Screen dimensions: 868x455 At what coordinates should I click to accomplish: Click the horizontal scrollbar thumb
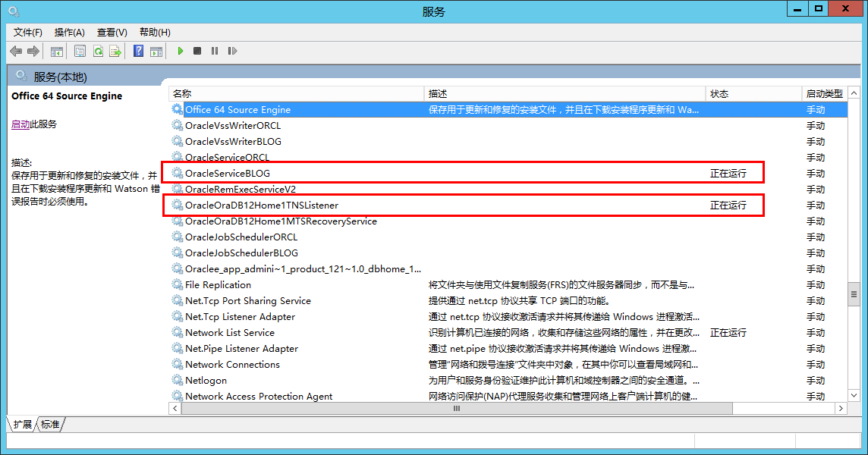457,409
